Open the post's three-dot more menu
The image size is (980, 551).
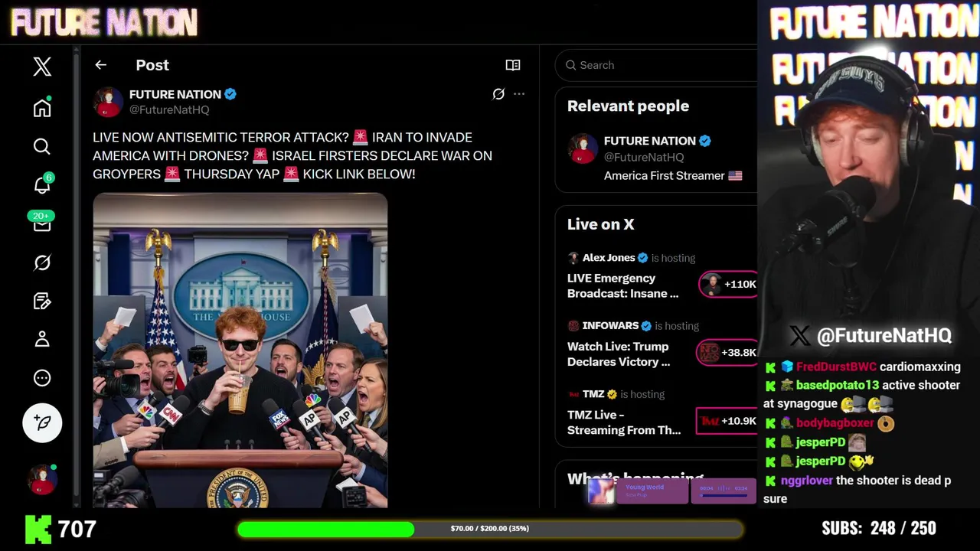[x=519, y=94]
